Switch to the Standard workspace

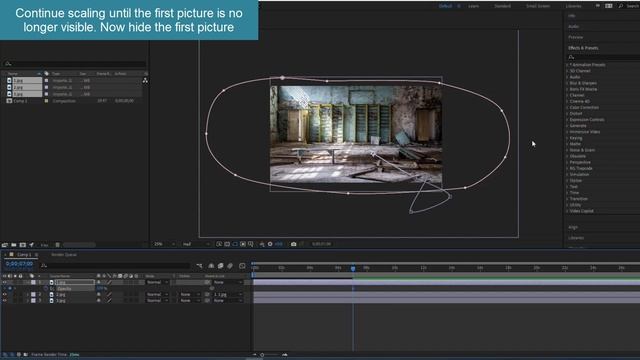tap(502, 6)
